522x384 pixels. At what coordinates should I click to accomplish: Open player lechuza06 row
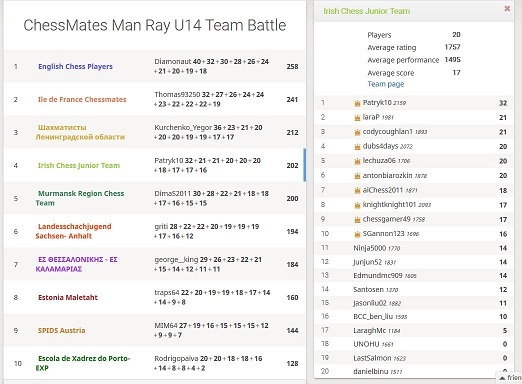(x=414, y=161)
